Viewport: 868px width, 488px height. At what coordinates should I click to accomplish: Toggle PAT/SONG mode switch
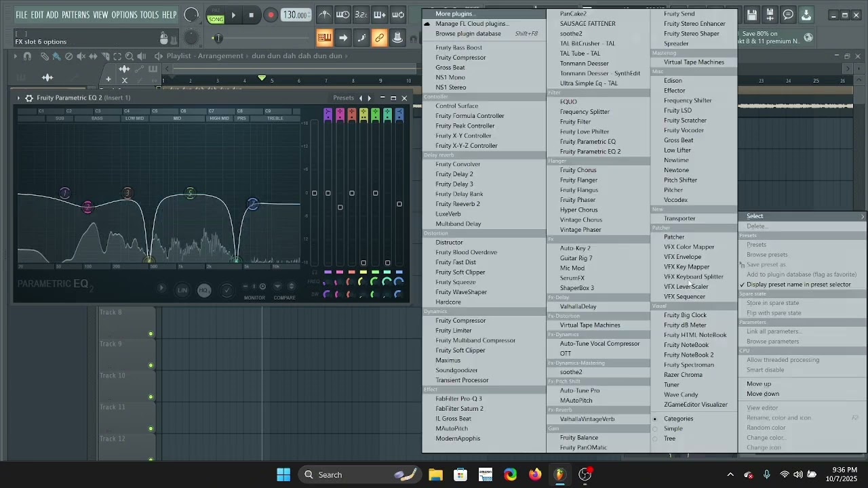pos(216,15)
